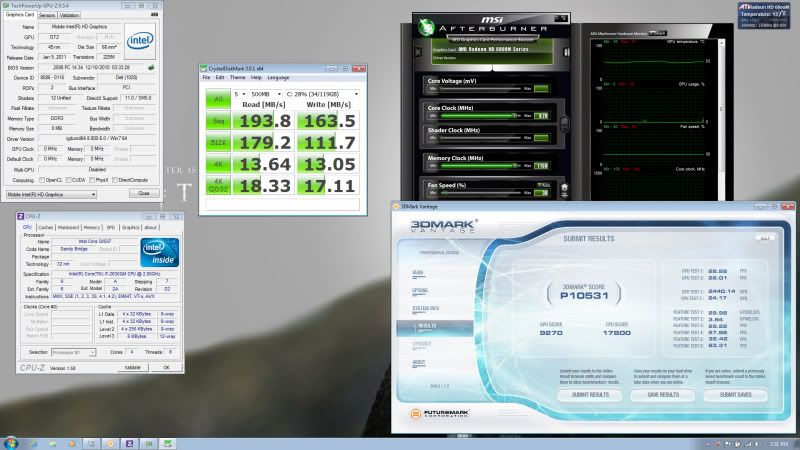Open the Language menu in CrystalDiskMark
This screenshot has height=450, width=800.
pyautogui.click(x=278, y=78)
